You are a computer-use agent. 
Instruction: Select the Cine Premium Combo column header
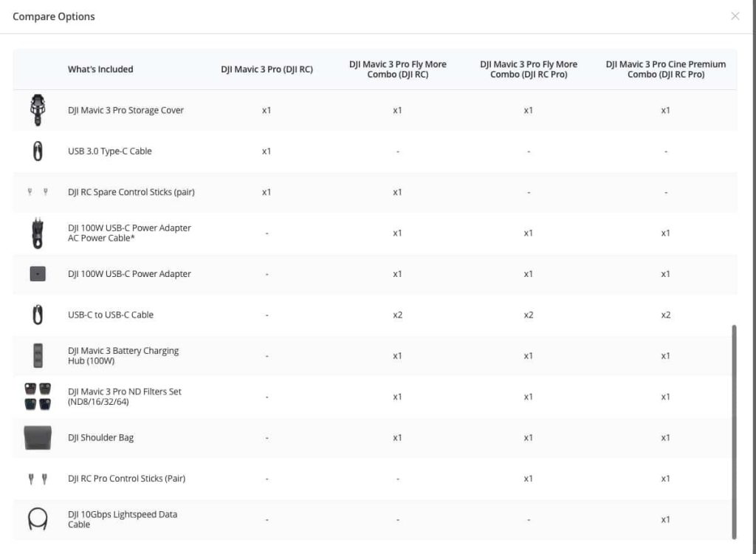click(x=665, y=69)
